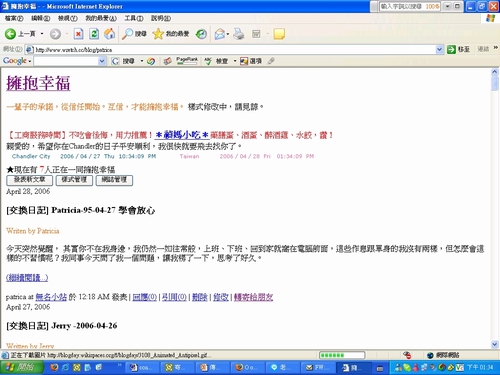
Task: Open Google search button dropdown arrow
Action: [142, 61]
